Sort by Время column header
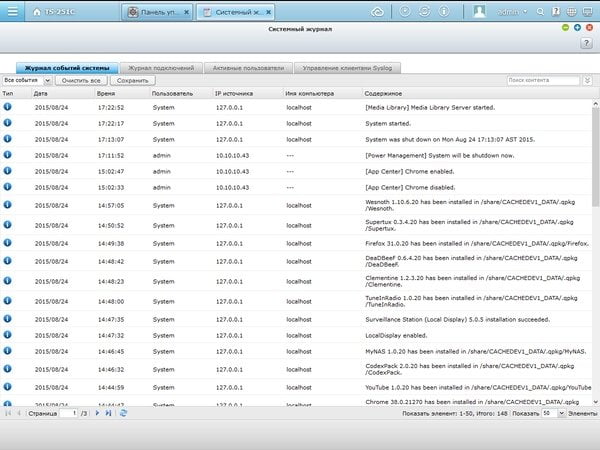Screen dimensions: 600x450 122,93
